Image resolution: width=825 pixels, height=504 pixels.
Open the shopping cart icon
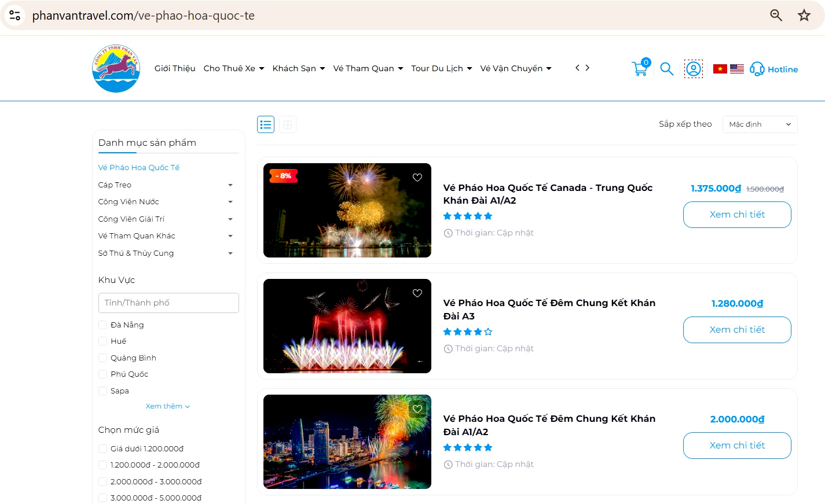[640, 68]
